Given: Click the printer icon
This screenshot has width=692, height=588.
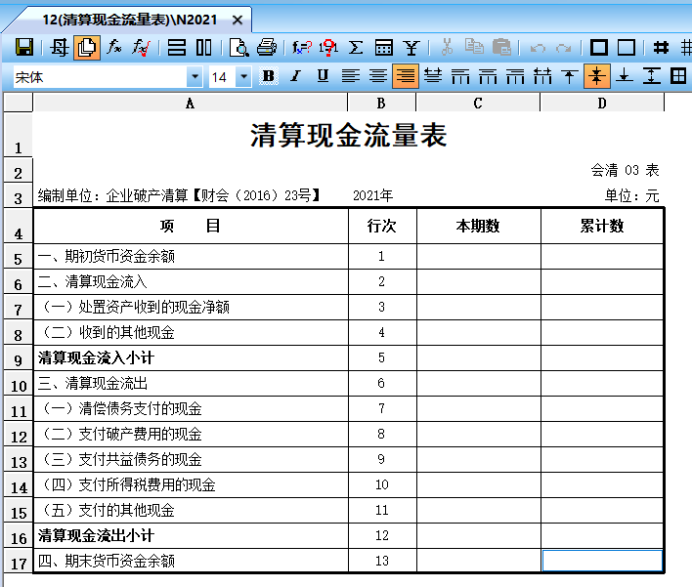Looking at the screenshot, I should tap(266, 47).
